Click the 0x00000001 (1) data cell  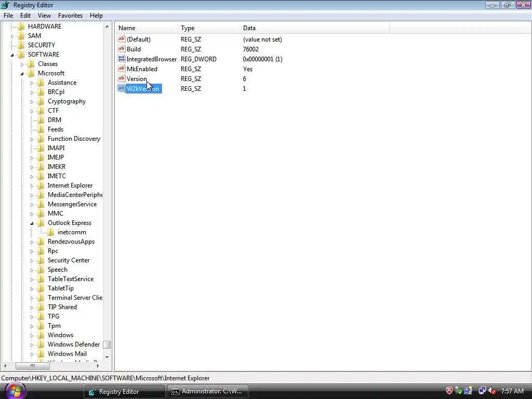pyautogui.click(x=262, y=59)
